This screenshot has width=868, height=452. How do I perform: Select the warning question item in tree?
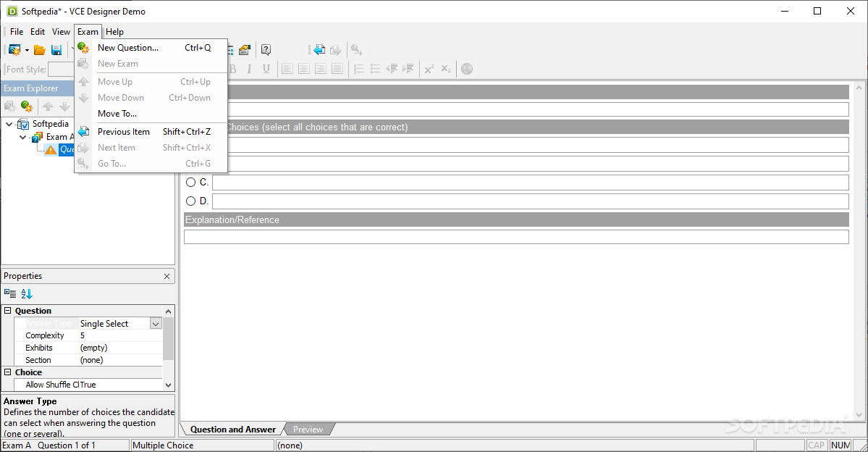click(60, 149)
